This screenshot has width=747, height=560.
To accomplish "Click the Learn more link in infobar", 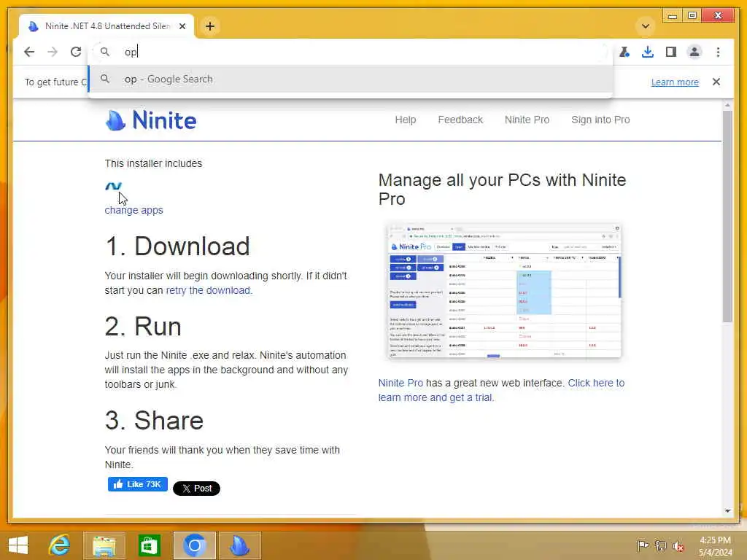I will click(x=675, y=82).
